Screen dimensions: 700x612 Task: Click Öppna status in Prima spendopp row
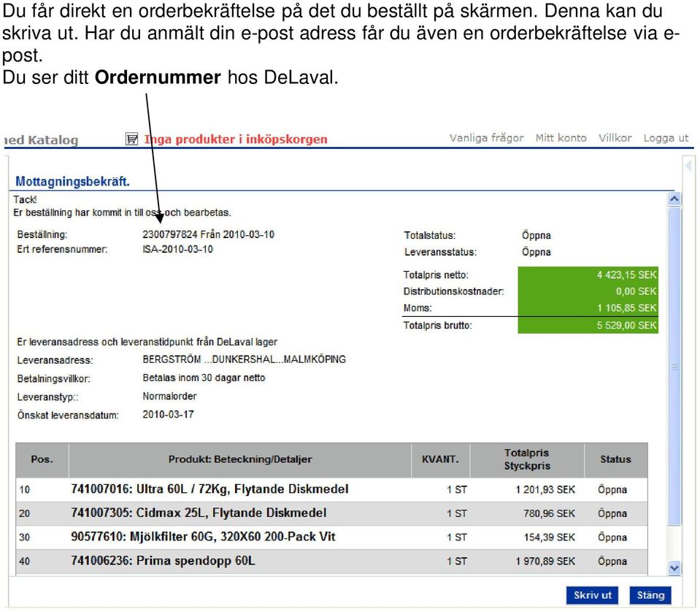tap(612, 562)
